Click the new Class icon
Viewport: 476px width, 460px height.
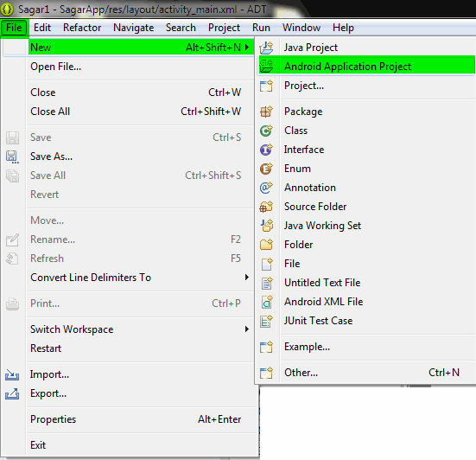[266, 131]
